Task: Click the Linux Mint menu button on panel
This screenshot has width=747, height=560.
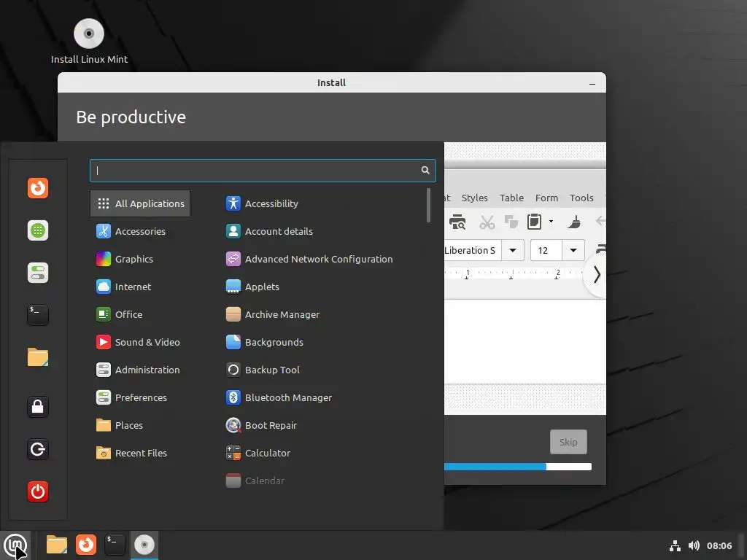Action: [15, 545]
